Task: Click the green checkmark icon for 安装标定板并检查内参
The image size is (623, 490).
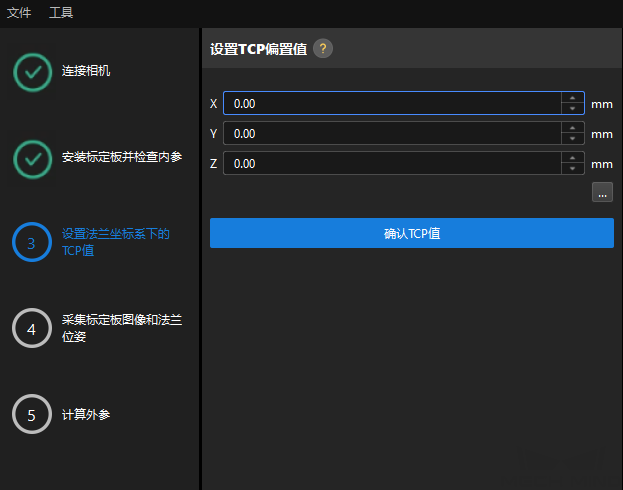Action: (32, 157)
